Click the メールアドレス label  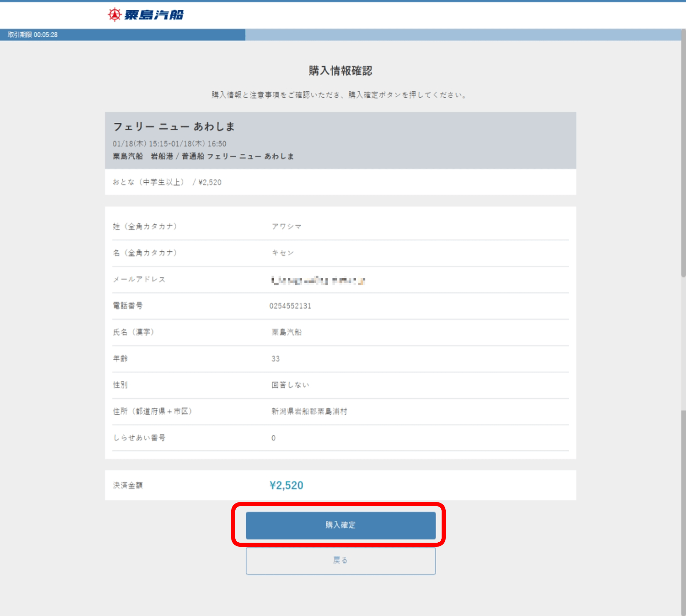pos(139,279)
